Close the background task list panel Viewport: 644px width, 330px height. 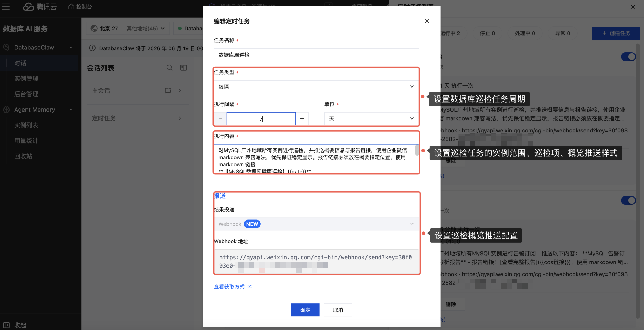pos(633,7)
